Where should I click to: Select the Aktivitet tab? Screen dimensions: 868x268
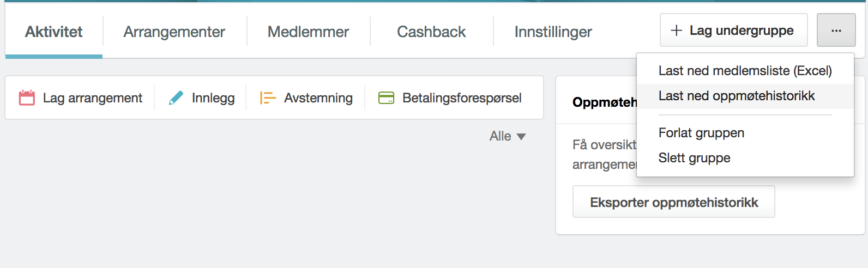tap(53, 32)
